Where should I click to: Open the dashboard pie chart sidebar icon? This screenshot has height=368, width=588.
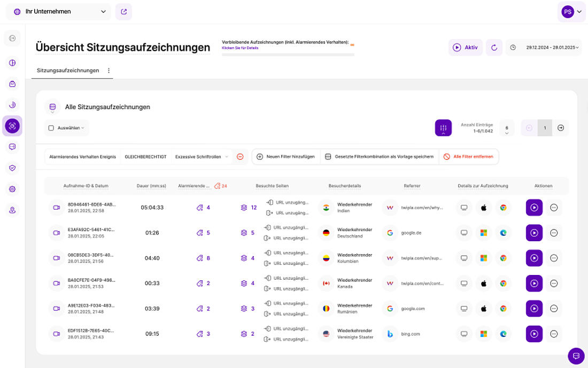(x=12, y=63)
